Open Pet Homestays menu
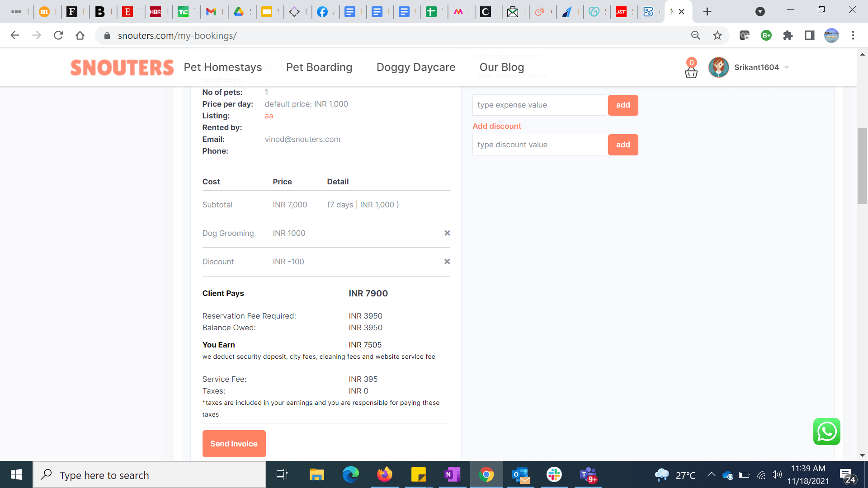 (x=223, y=67)
